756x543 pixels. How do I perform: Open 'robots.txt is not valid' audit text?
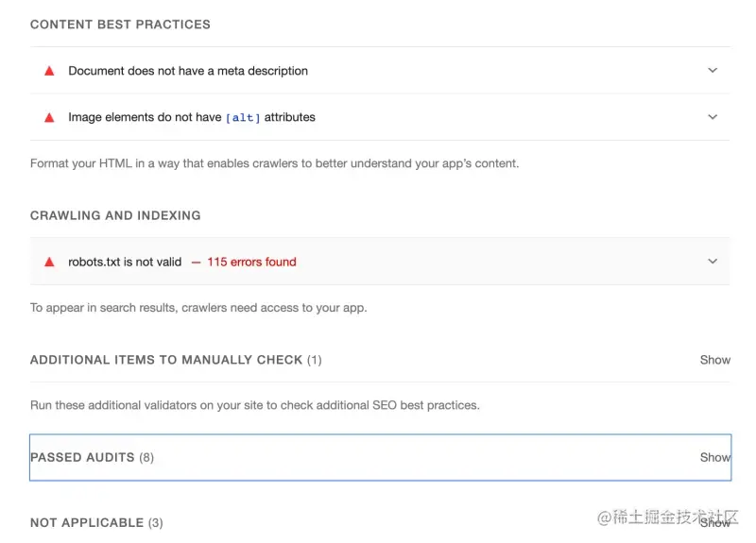click(x=125, y=262)
